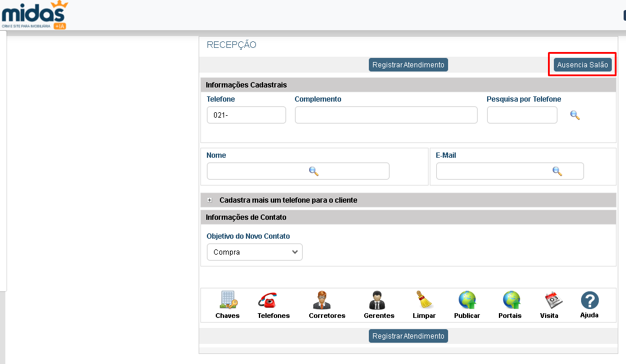Viewport: 626px width, 364px height.
Task: Open the Ajuda help icon
Action: coord(589,300)
